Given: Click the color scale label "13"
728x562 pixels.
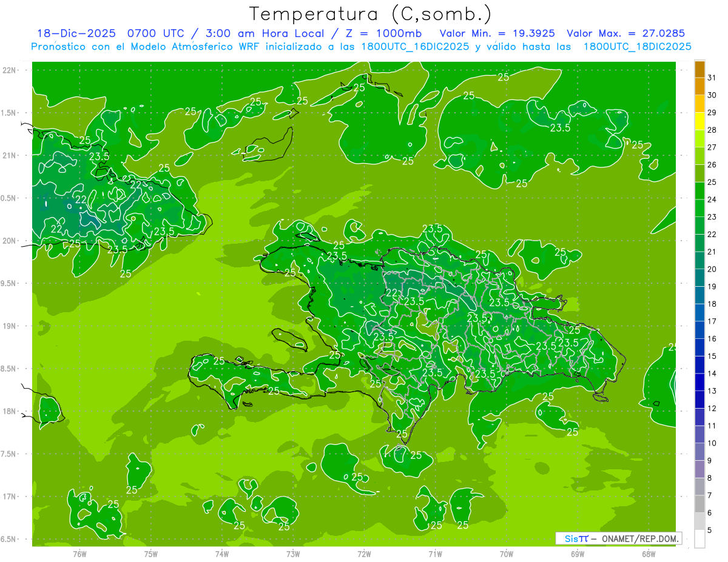Looking at the screenshot, I should coord(712,390).
